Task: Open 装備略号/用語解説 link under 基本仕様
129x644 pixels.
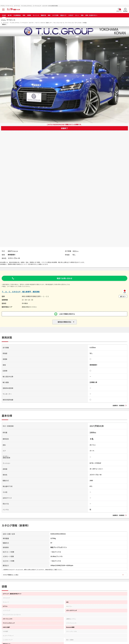Action: click(x=119, y=515)
